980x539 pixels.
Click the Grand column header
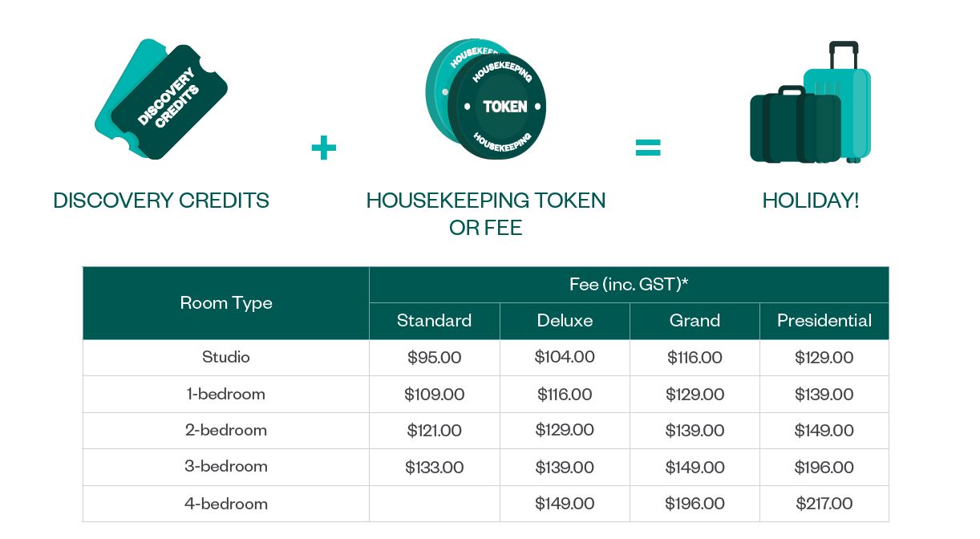695,321
